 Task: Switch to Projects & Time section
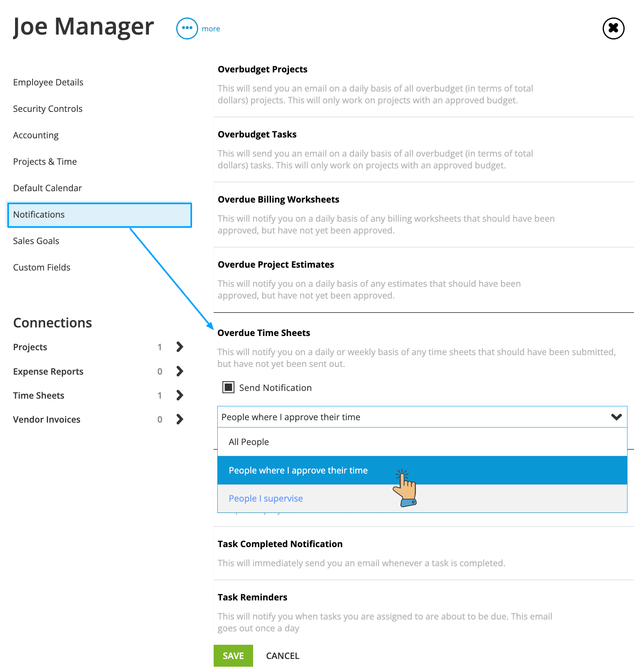pos(45,161)
